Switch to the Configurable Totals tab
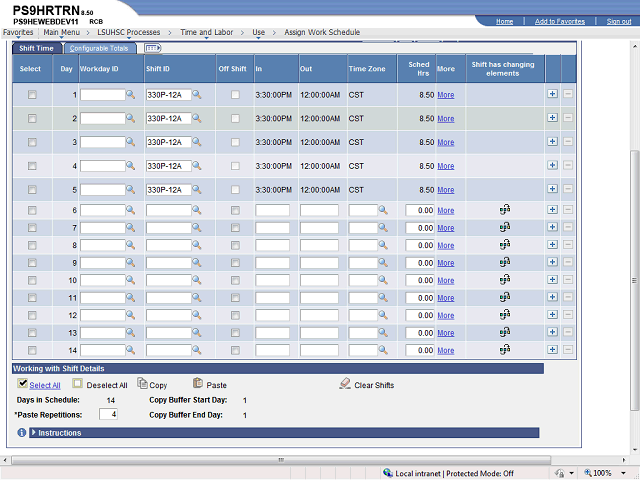 [99, 48]
